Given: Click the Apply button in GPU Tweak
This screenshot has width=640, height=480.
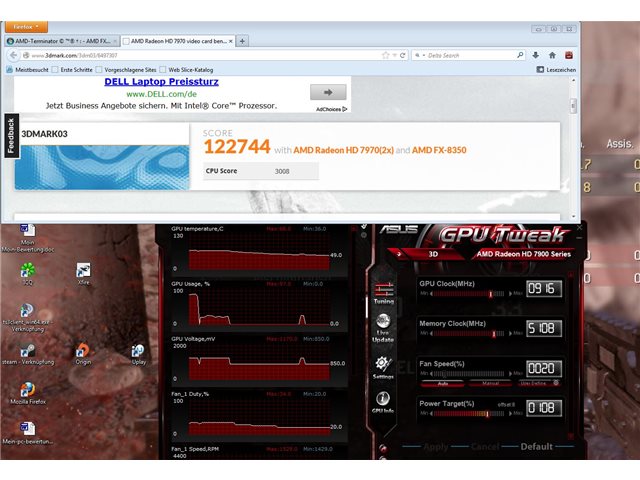Looking at the screenshot, I should coord(436,447).
